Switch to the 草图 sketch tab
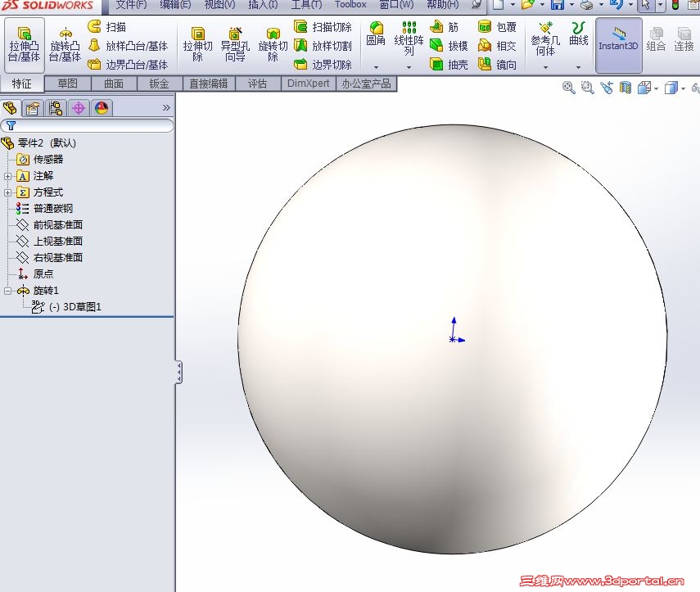Viewport: 700px width, 592px height. point(68,84)
